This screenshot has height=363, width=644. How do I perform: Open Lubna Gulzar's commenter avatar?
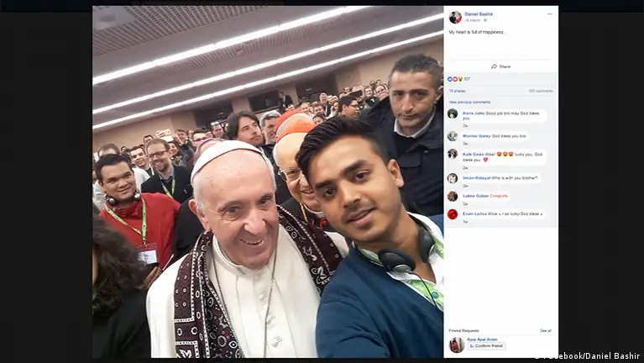pos(453,196)
